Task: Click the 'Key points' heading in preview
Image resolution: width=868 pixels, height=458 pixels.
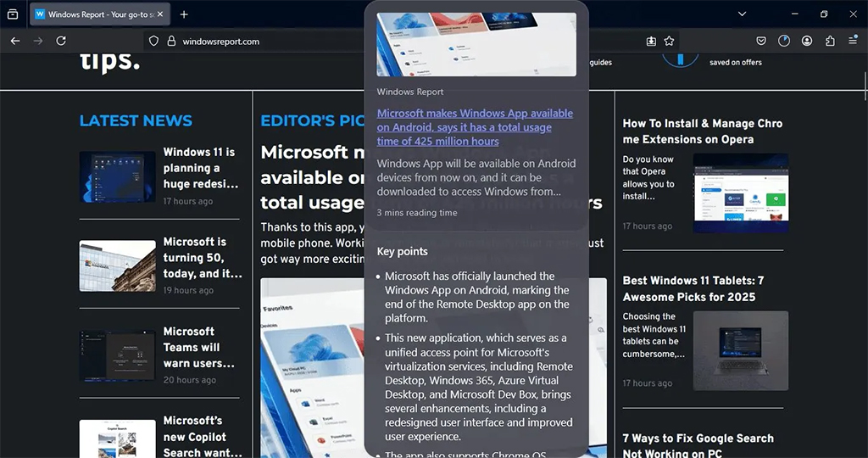Action: point(403,251)
